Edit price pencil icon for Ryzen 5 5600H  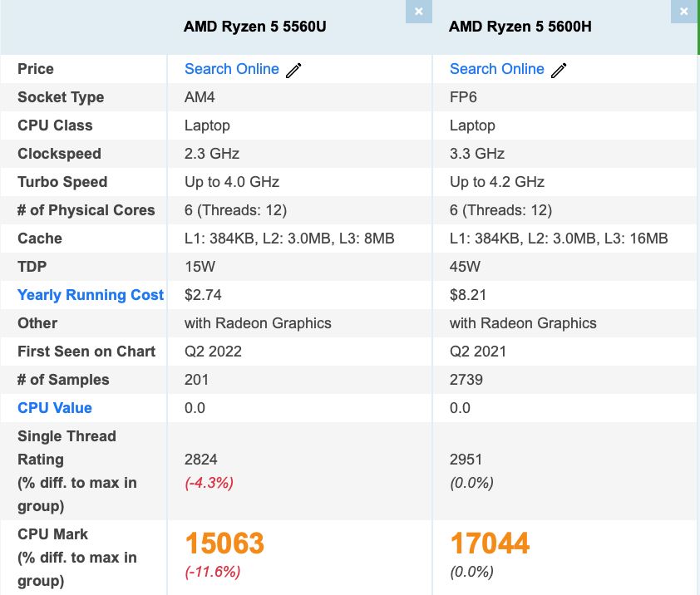[x=559, y=70]
